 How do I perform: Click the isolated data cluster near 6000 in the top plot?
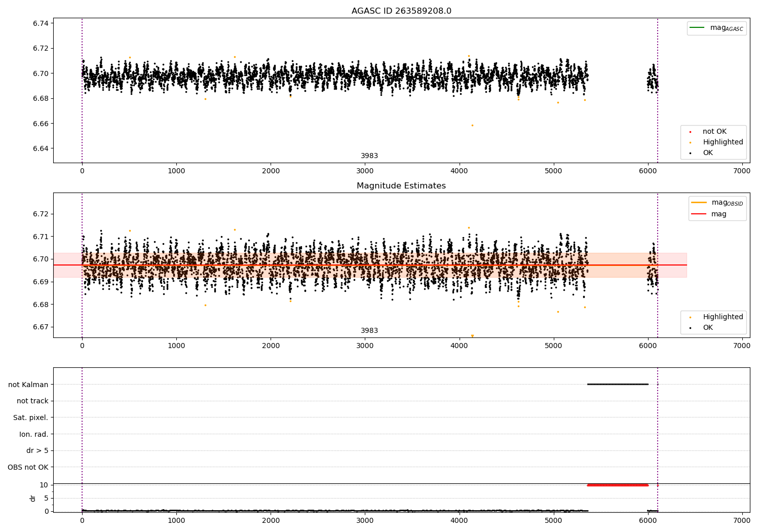point(653,79)
